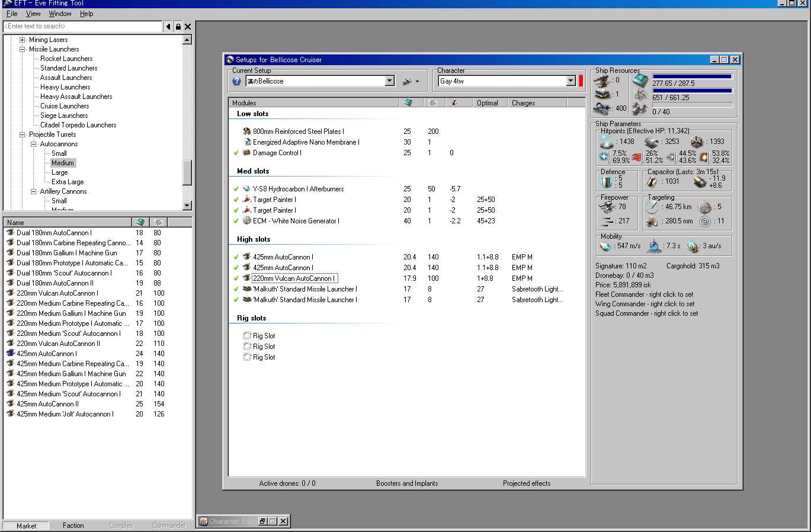Open the View menu
The width and height of the screenshot is (811, 532).
point(33,14)
